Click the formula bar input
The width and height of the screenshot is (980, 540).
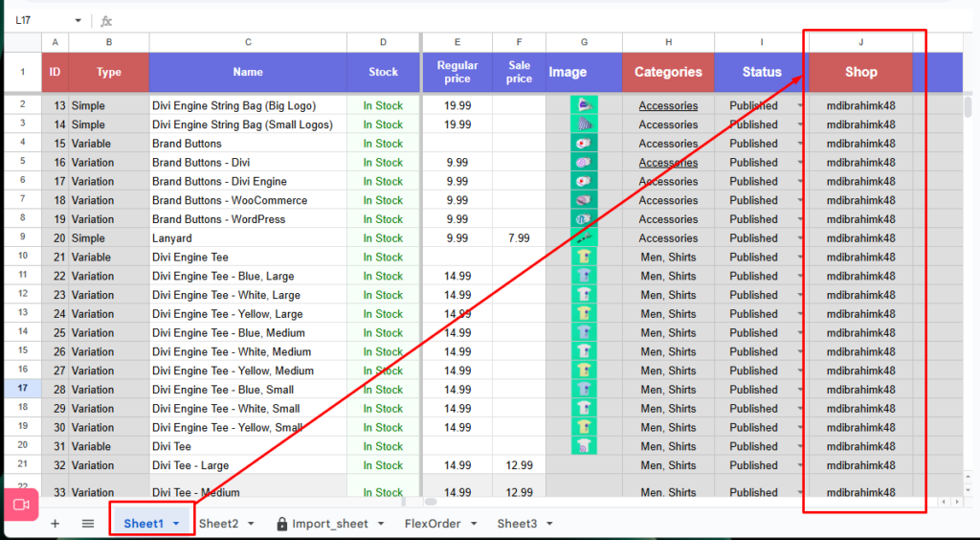point(544,21)
